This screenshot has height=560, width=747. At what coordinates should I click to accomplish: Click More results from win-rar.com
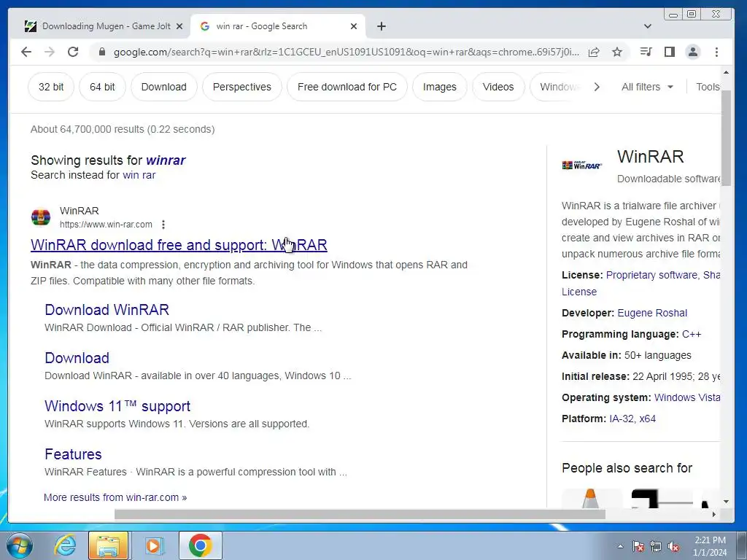point(115,497)
